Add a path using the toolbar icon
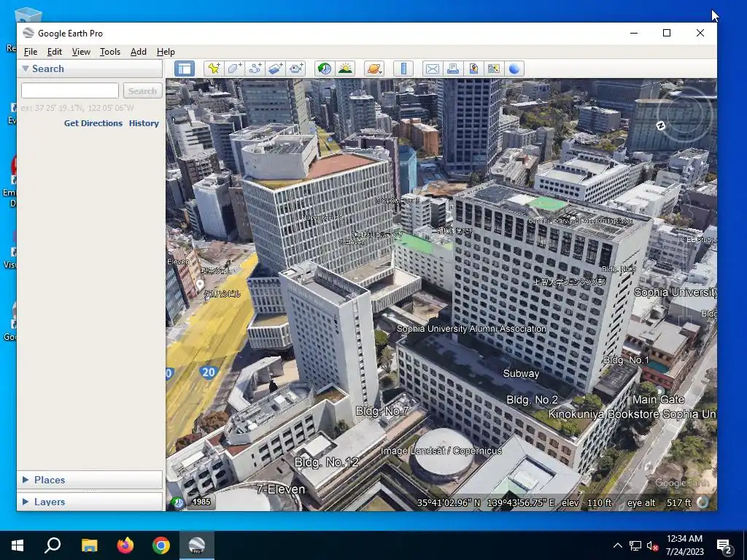Viewport: 747px width, 560px height. pos(255,69)
